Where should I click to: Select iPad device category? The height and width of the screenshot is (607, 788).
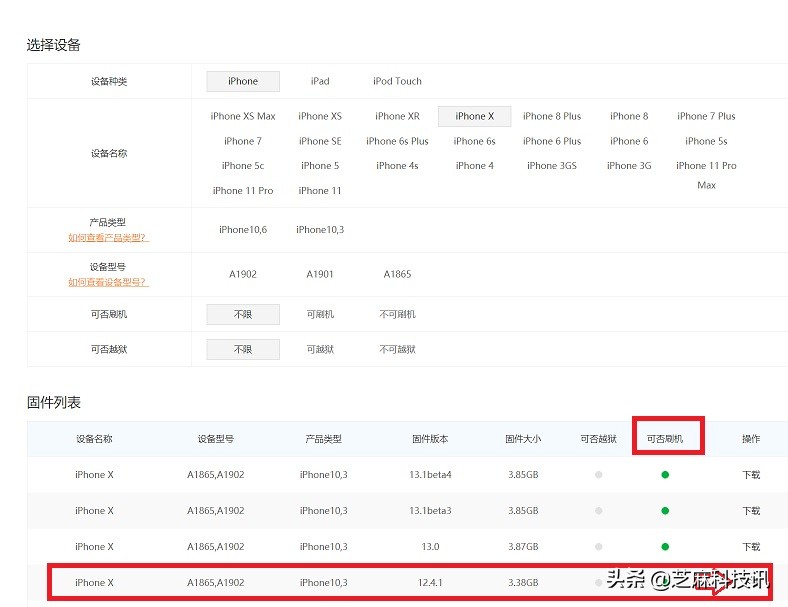coord(320,82)
